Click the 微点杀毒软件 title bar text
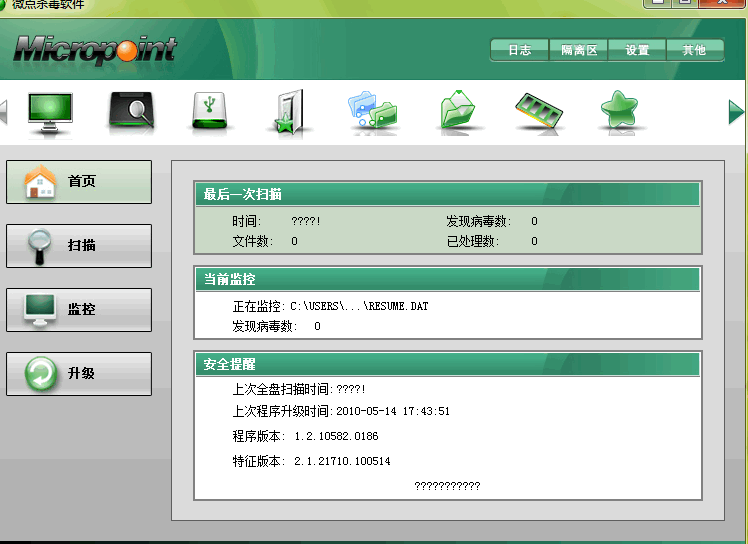 [48, 5]
